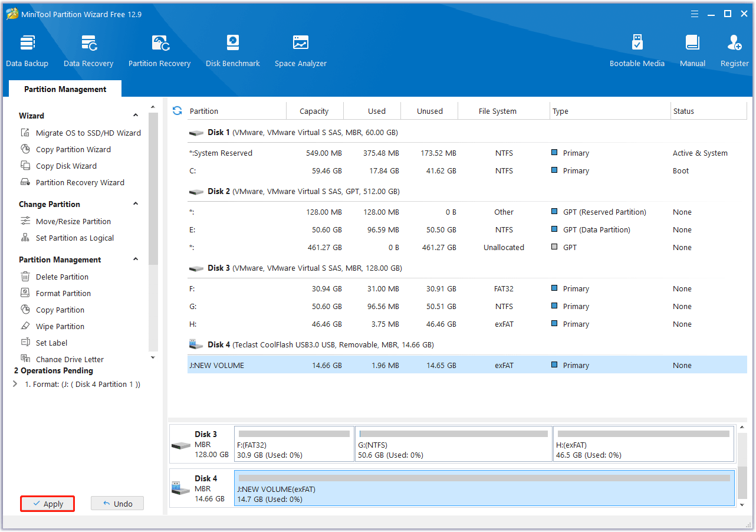Collapse the Change Partition section

[x=136, y=204]
